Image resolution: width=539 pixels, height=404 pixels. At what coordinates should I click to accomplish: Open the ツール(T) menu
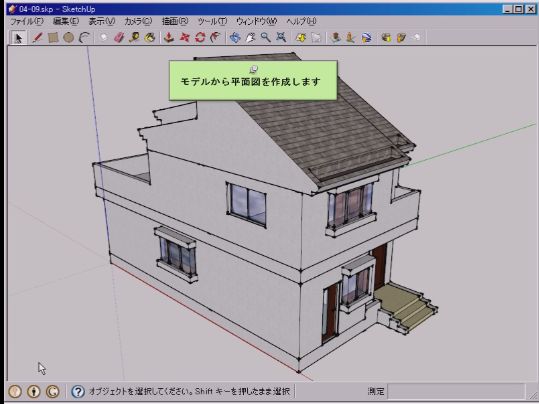(212, 21)
